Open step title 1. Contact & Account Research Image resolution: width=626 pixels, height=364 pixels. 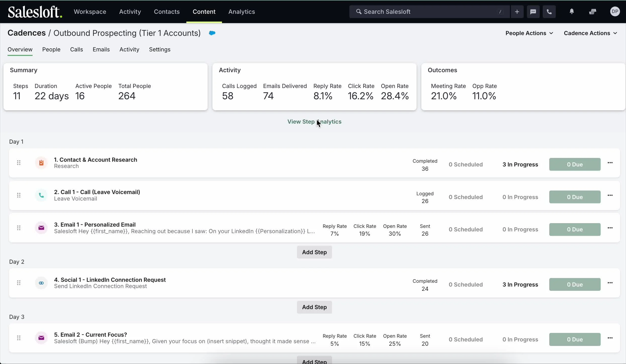point(96,160)
